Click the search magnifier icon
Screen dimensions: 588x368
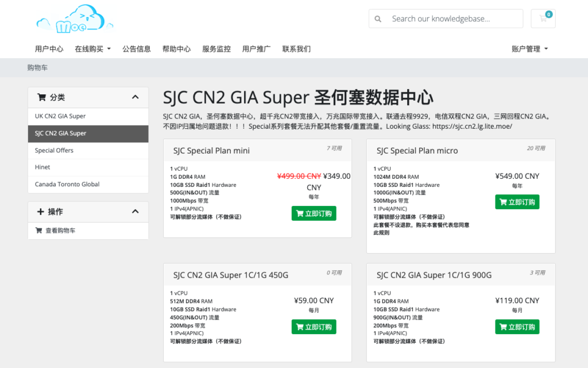click(x=378, y=19)
